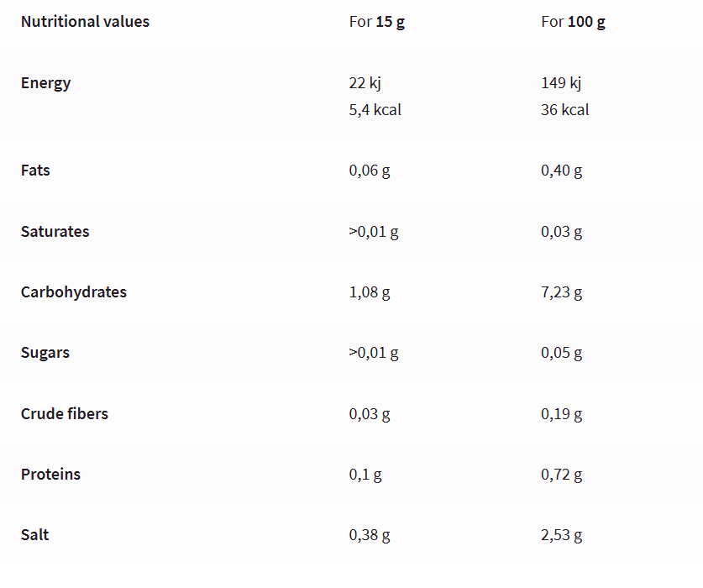Click the 2,53 g salt value

pos(561,536)
